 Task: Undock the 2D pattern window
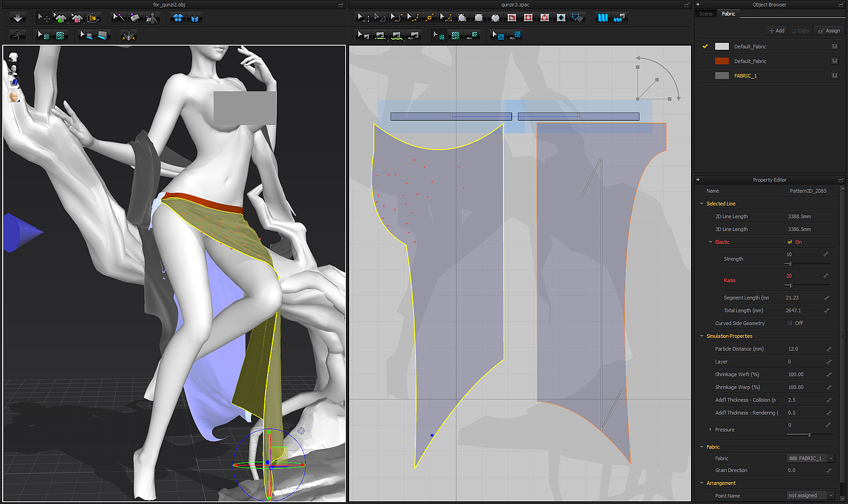point(688,5)
